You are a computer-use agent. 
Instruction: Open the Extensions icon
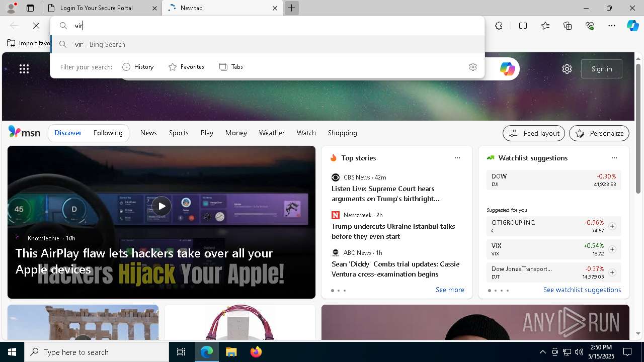[x=499, y=26]
